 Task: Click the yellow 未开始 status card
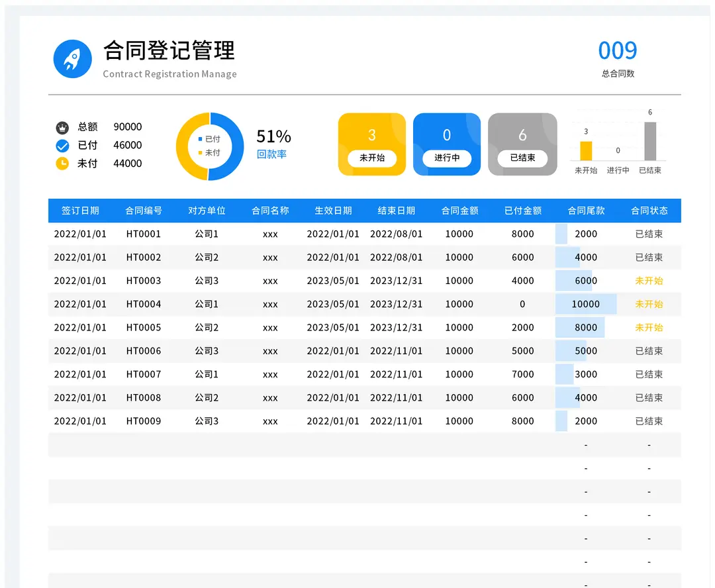[371, 144]
